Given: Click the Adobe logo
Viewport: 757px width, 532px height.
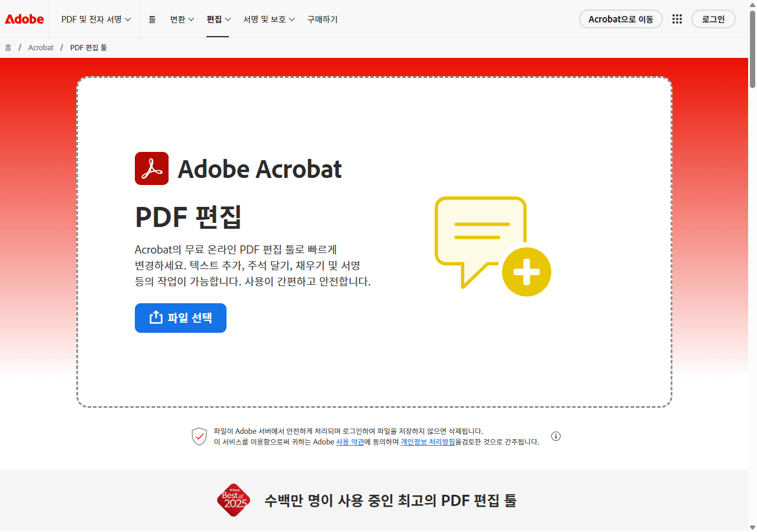Looking at the screenshot, I should click(x=24, y=18).
